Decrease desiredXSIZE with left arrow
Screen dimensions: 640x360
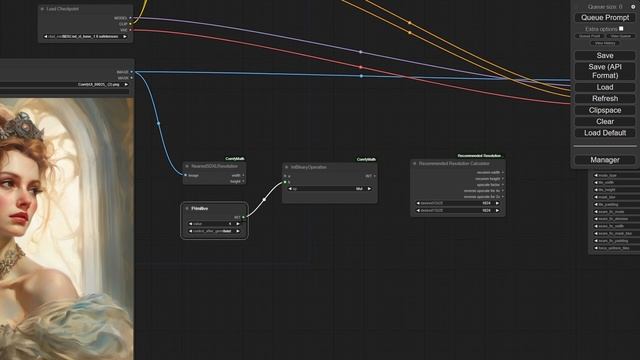[418, 203]
